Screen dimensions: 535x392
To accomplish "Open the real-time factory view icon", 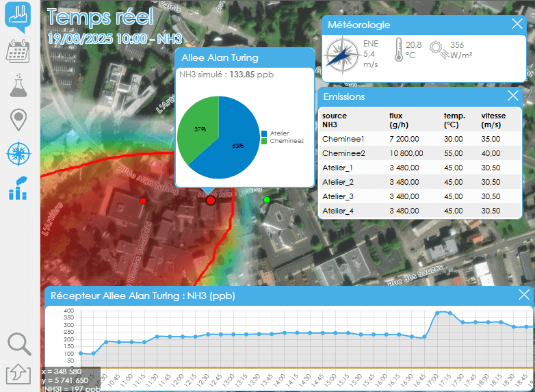I will (18, 16).
